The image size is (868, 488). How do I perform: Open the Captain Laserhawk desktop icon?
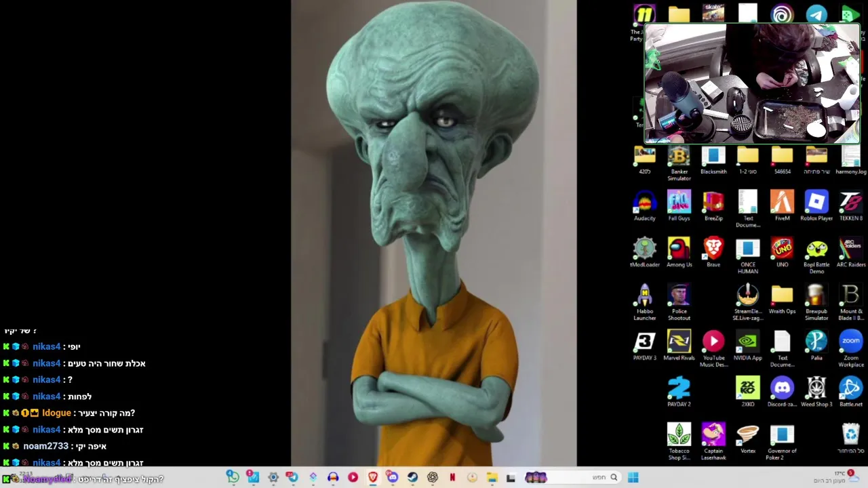tap(713, 442)
